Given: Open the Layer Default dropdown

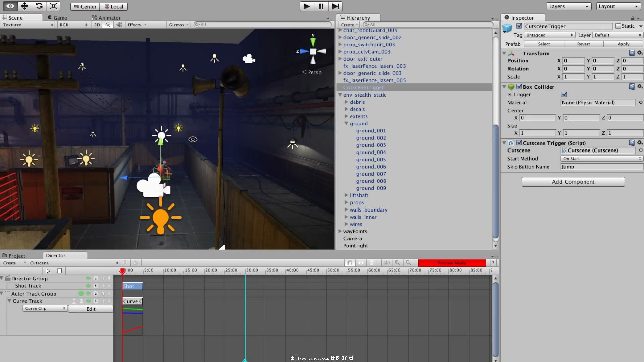Looking at the screenshot, I should 618,35.
